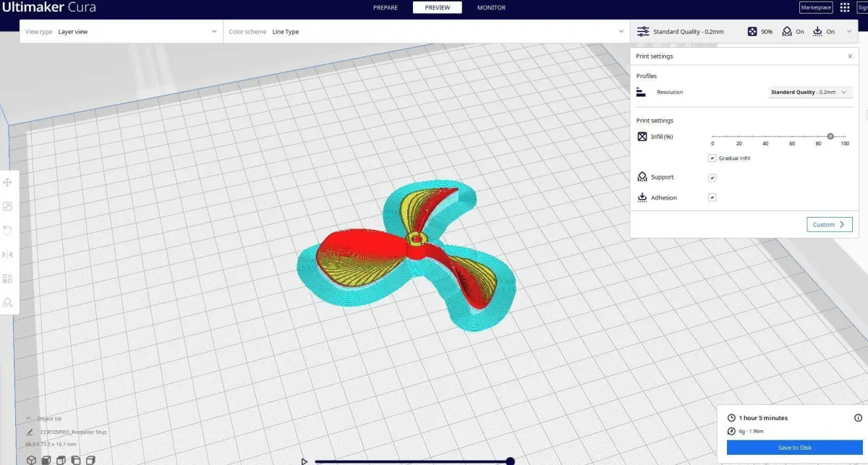Open the Support Blocker tool

pos(8,302)
